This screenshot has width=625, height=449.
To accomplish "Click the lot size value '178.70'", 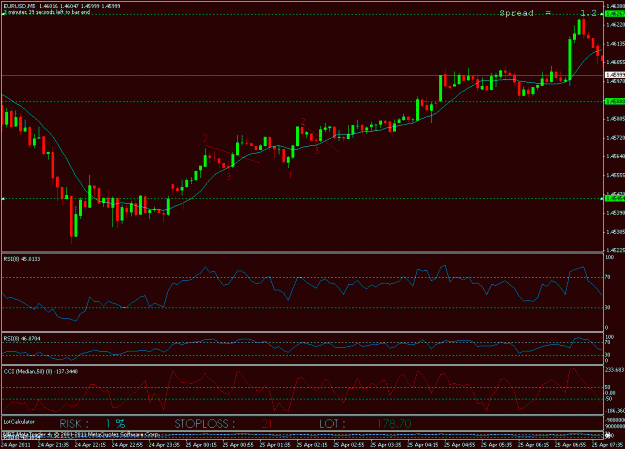I will pyautogui.click(x=394, y=423).
